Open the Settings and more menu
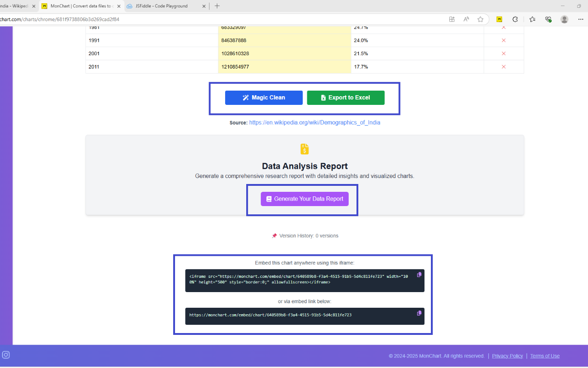 [x=581, y=19]
